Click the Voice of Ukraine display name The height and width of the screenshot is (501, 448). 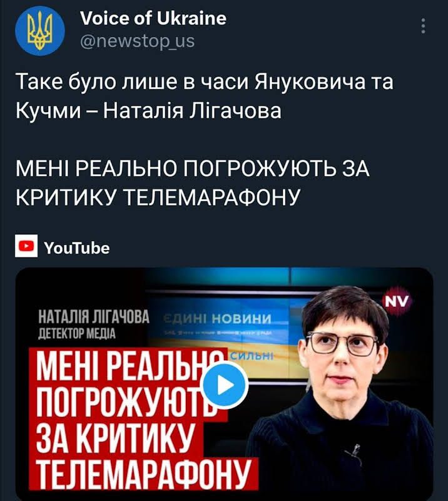click(x=153, y=18)
